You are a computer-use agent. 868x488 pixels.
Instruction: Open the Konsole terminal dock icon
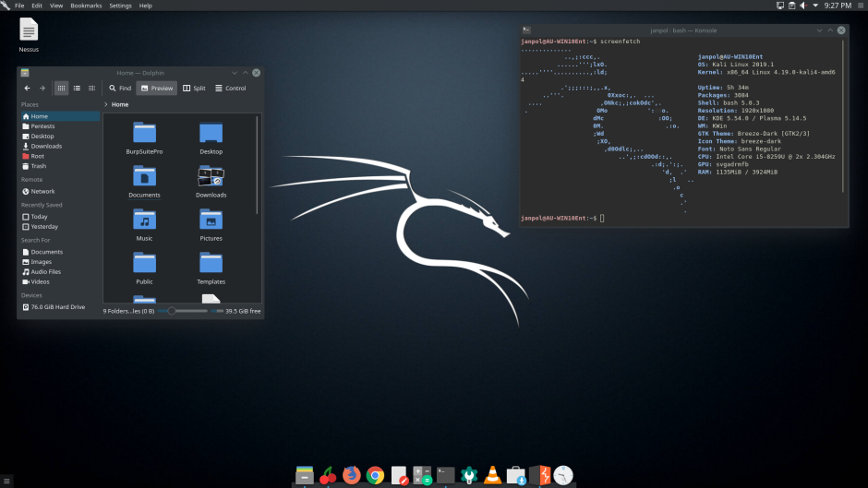(x=446, y=475)
